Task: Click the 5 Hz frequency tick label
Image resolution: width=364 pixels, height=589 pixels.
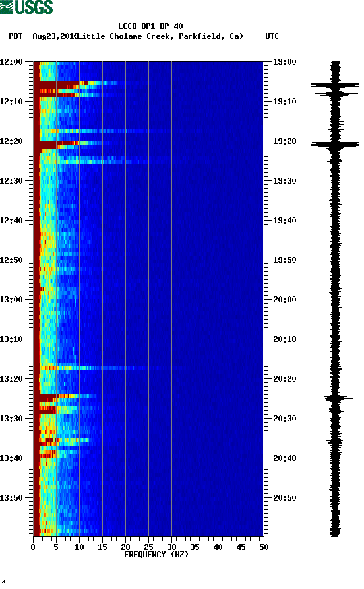Action: (56, 547)
